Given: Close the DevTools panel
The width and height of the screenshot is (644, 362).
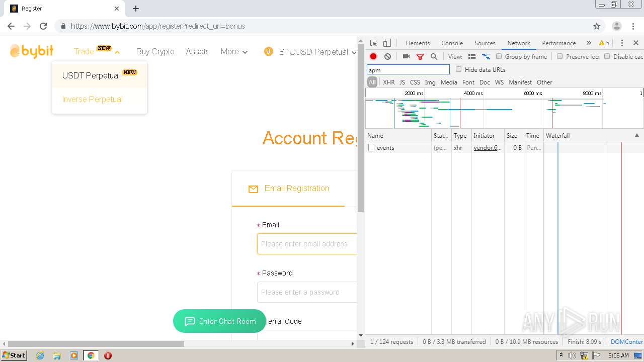Looking at the screenshot, I should (636, 43).
